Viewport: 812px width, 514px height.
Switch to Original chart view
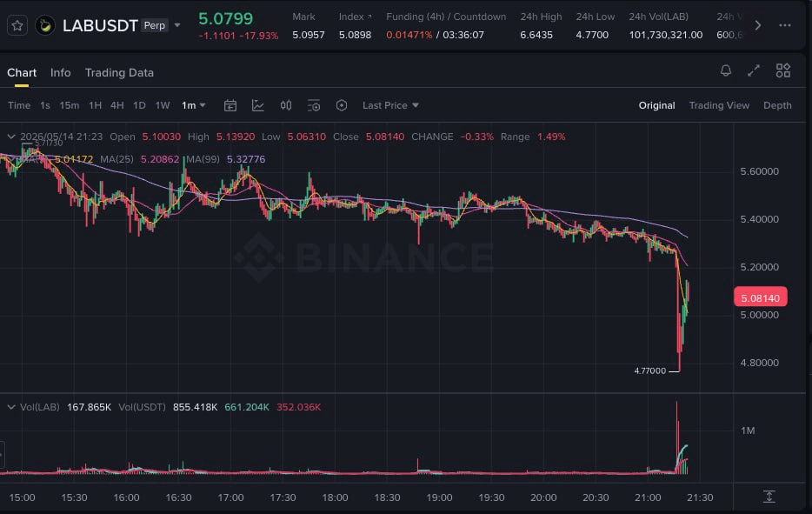click(x=656, y=105)
